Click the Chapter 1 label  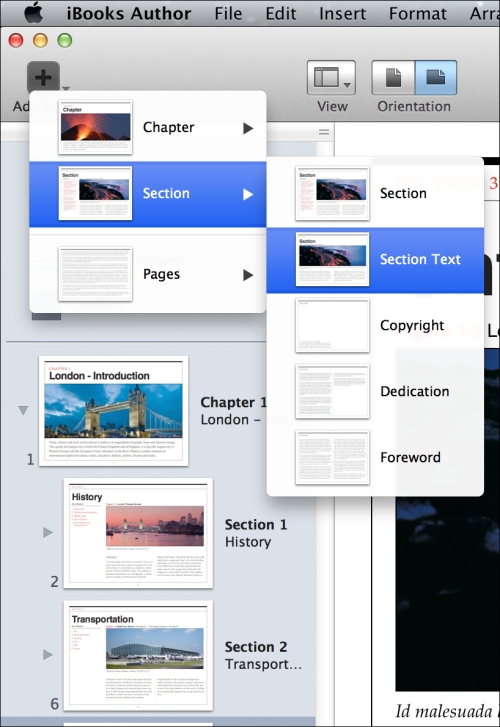233,402
